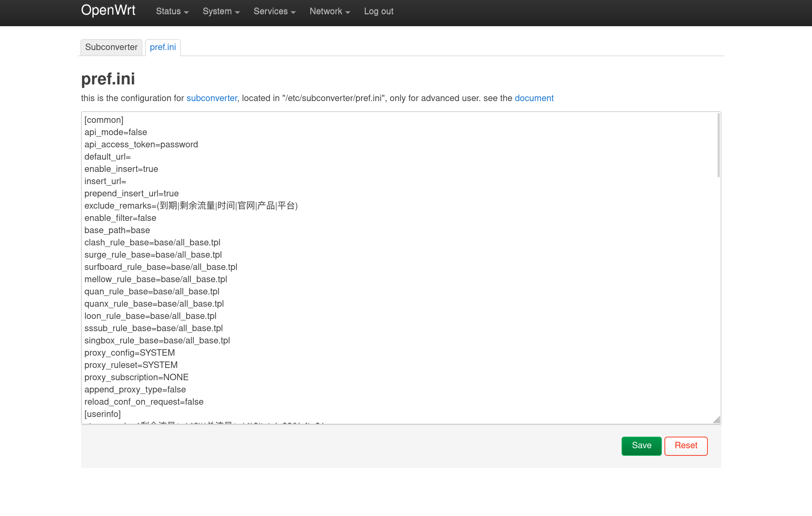Click the 'proxy_subscription=NONE' line
This screenshot has height=516, width=812.
tap(136, 377)
